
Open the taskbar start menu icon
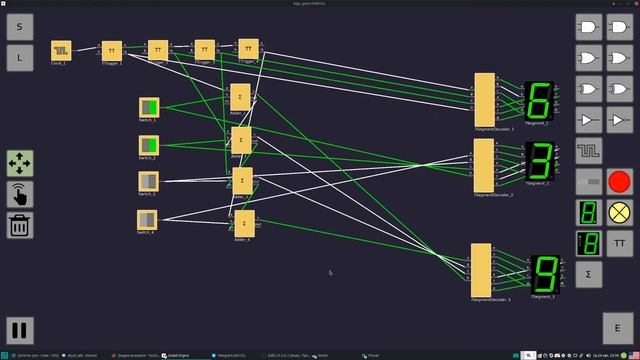pos(4,356)
